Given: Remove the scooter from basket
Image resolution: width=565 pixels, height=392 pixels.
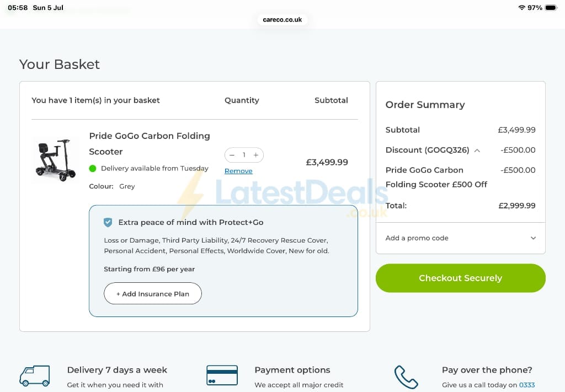Looking at the screenshot, I should [x=238, y=171].
